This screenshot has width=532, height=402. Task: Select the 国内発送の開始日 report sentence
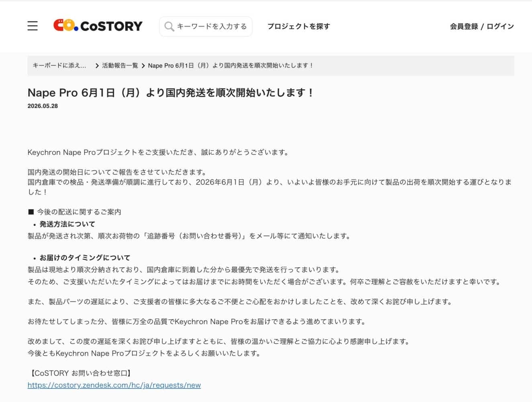(x=117, y=172)
